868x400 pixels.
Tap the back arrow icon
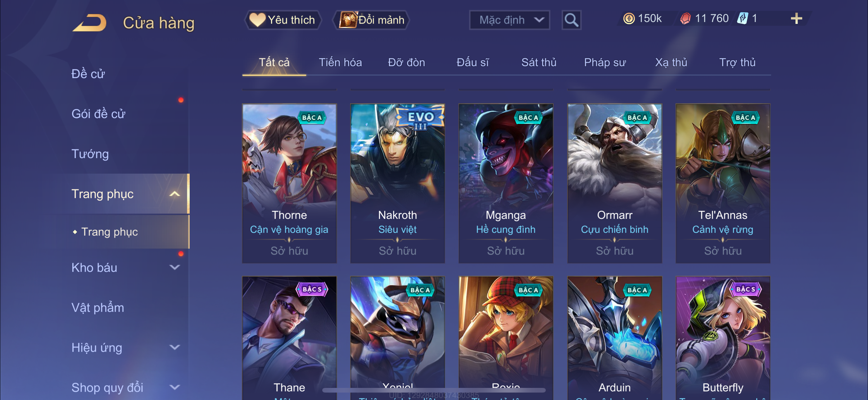pos(89,23)
